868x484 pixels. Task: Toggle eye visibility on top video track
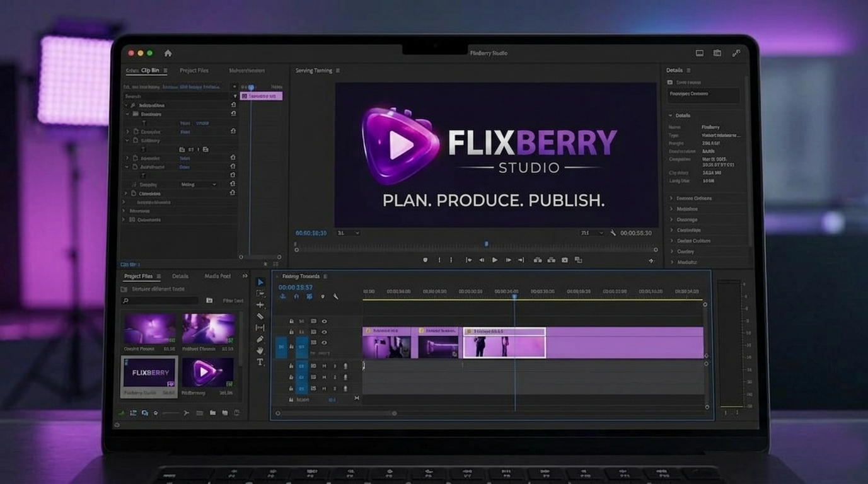[325, 321]
